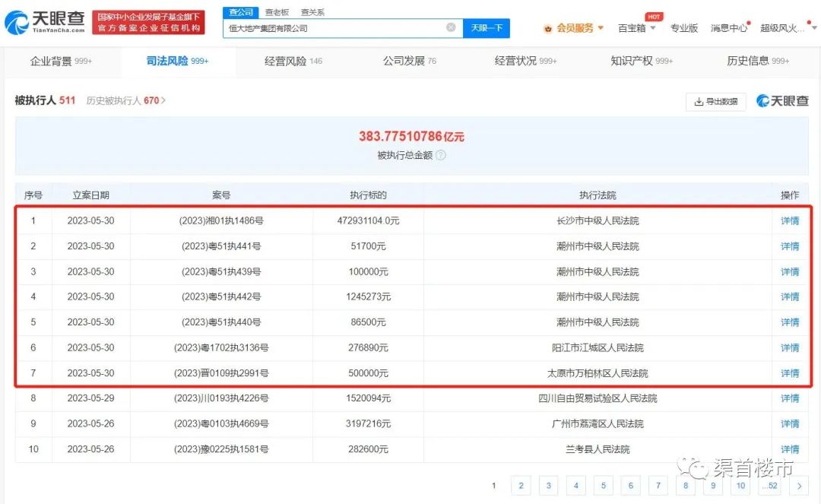821x504 pixels.
Task: Open the 消息中心 notifications
Action: (x=729, y=28)
